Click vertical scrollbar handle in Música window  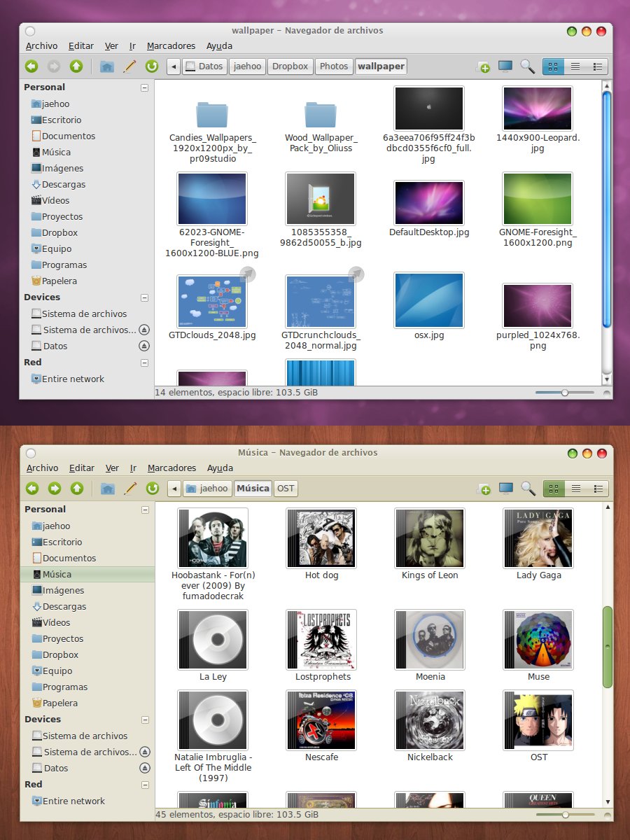[608, 647]
